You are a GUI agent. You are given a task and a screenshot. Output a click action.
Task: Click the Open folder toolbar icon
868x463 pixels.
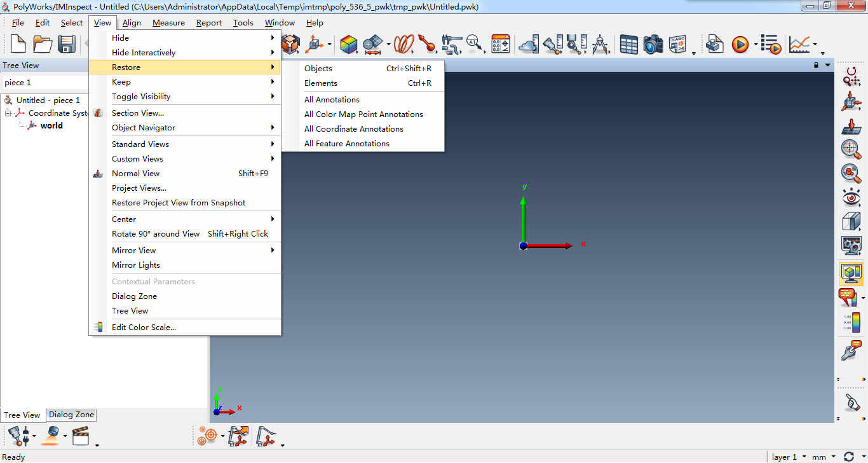(x=43, y=44)
